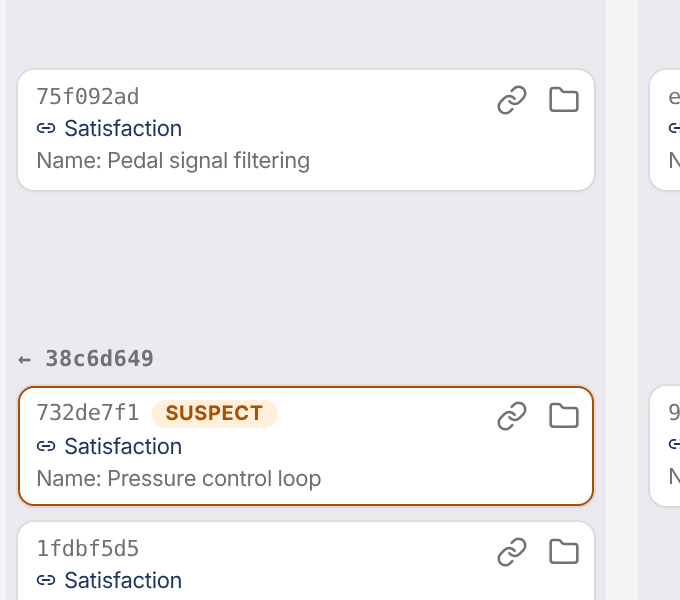Open folder icon on Pedal signal filtering card
This screenshot has height=600, width=680.
click(564, 100)
